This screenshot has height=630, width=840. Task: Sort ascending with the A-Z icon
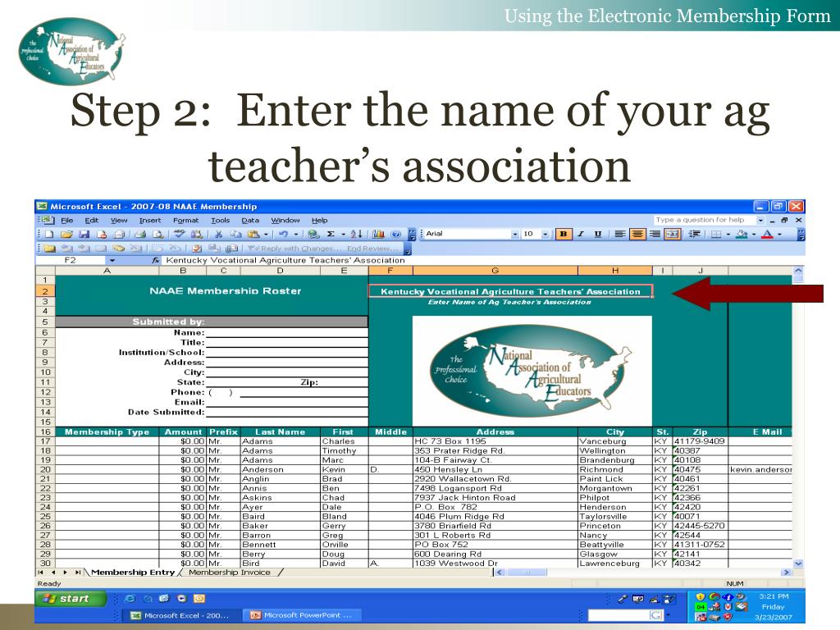pos(356,234)
